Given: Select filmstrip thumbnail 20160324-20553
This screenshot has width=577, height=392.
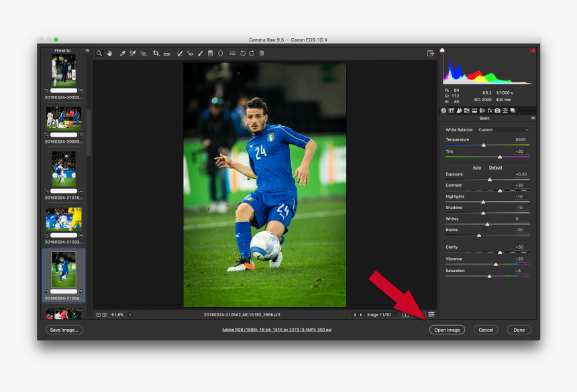Looking at the screenshot, I should click(64, 70).
